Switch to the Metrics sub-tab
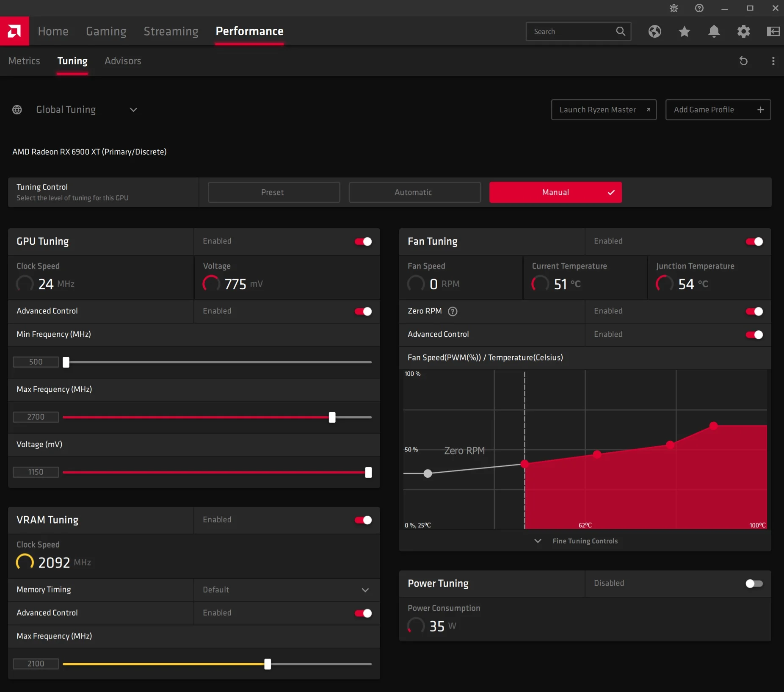This screenshot has height=692, width=784. [24, 61]
